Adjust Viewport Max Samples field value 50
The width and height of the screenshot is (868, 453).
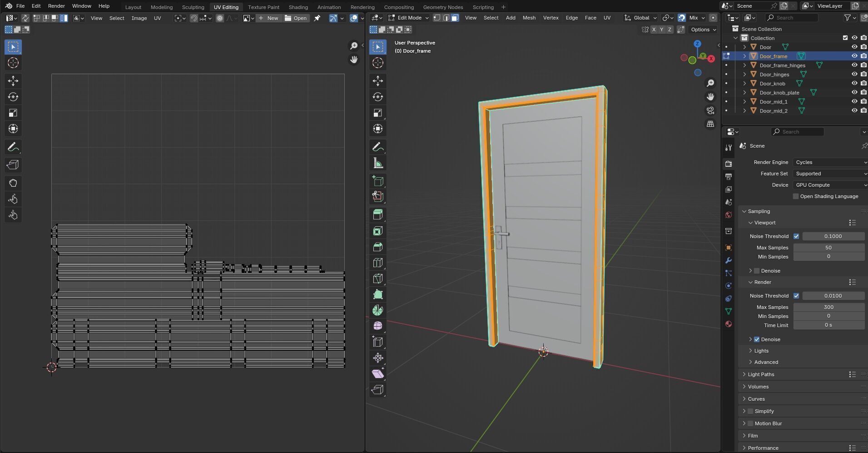(x=828, y=248)
